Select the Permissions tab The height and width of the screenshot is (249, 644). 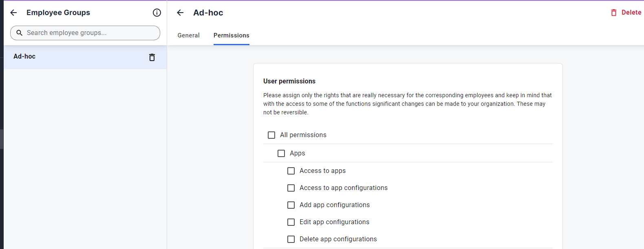coord(232,35)
